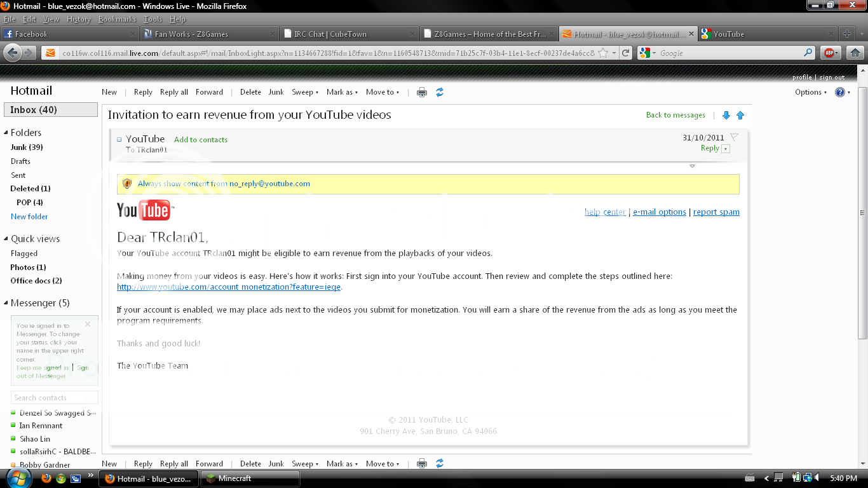Image resolution: width=868 pixels, height=488 pixels.
Task: Open the dropdown arrow beside Reply in the header
Action: click(726, 149)
